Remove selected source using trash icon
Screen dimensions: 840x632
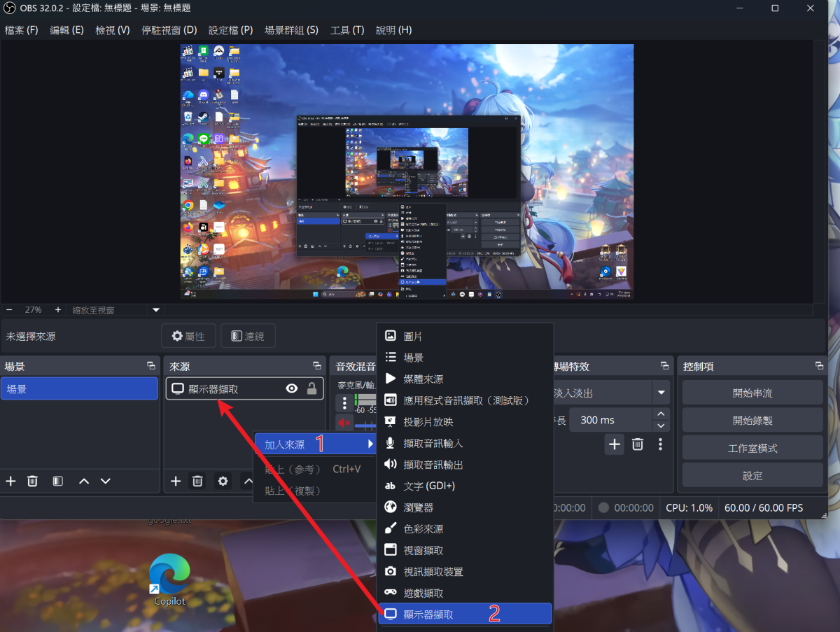(197, 481)
